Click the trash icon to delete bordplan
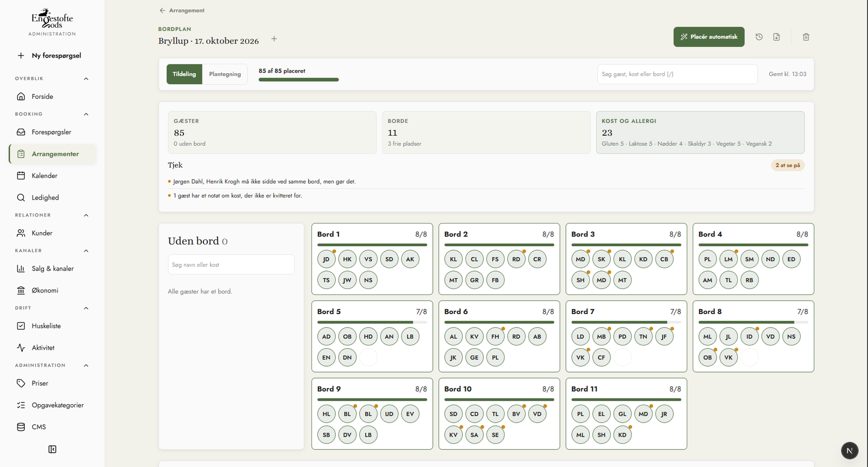The height and width of the screenshot is (467, 868). [806, 37]
